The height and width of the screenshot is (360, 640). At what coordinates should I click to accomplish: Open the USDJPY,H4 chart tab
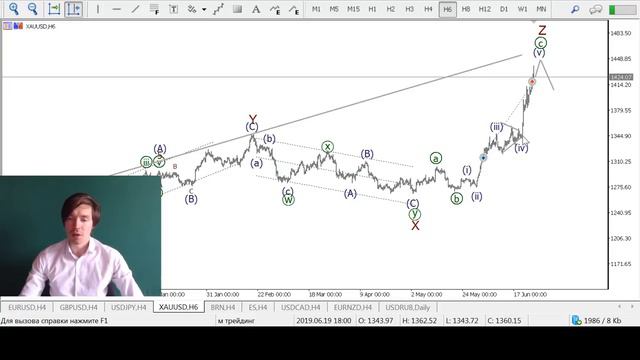129,307
